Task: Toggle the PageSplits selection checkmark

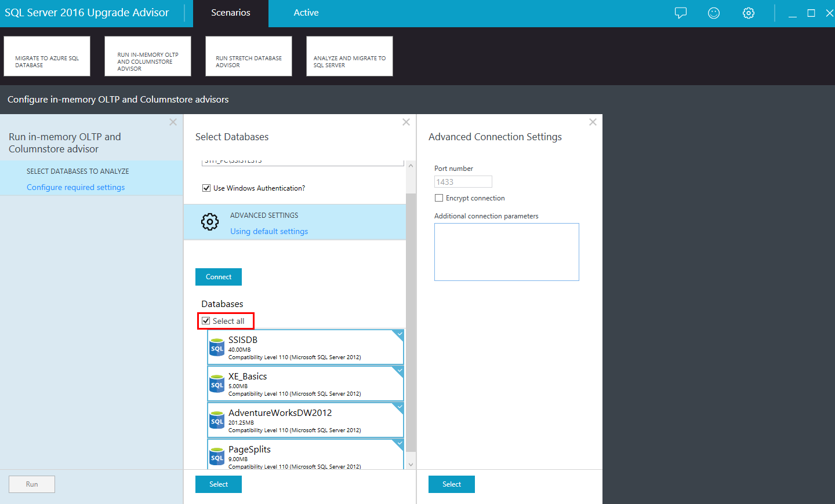Action: 398,444
